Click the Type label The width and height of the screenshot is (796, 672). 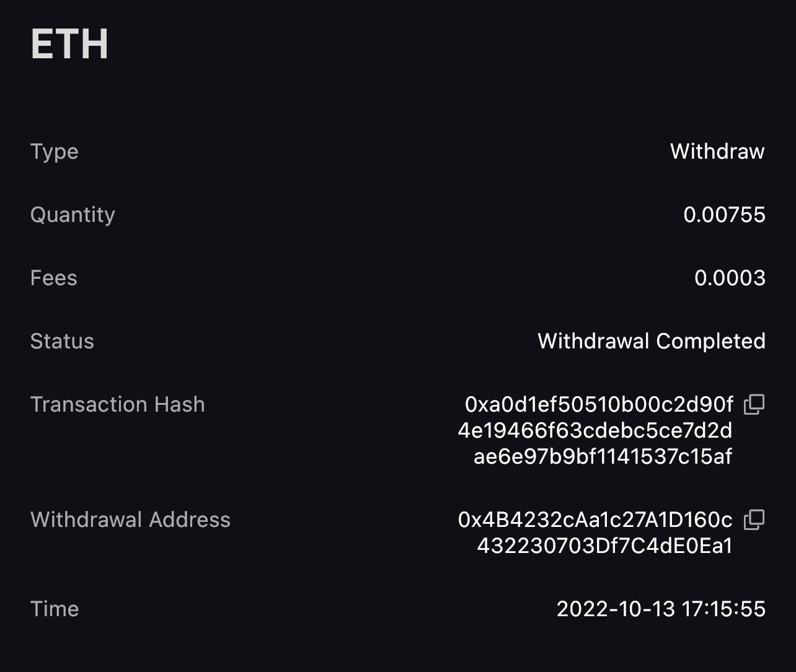click(x=55, y=152)
